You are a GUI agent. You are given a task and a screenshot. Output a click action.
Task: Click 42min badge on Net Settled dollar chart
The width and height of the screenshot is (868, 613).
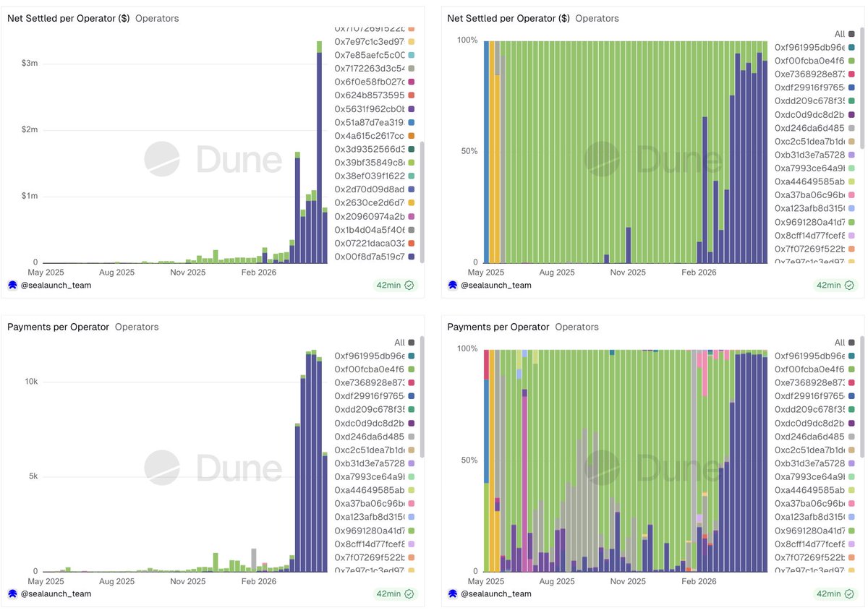coord(395,285)
